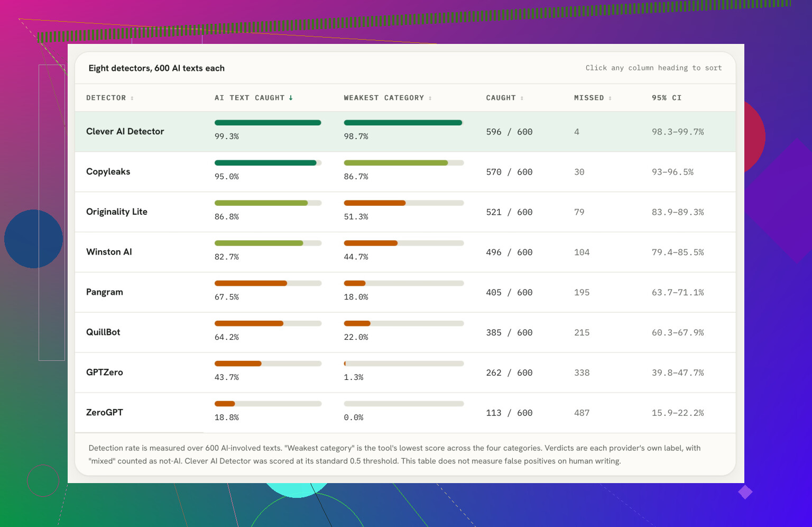This screenshot has height=527, width=812.
Task: Select the Clever AI Detector row name
Action: click(125, 131)
